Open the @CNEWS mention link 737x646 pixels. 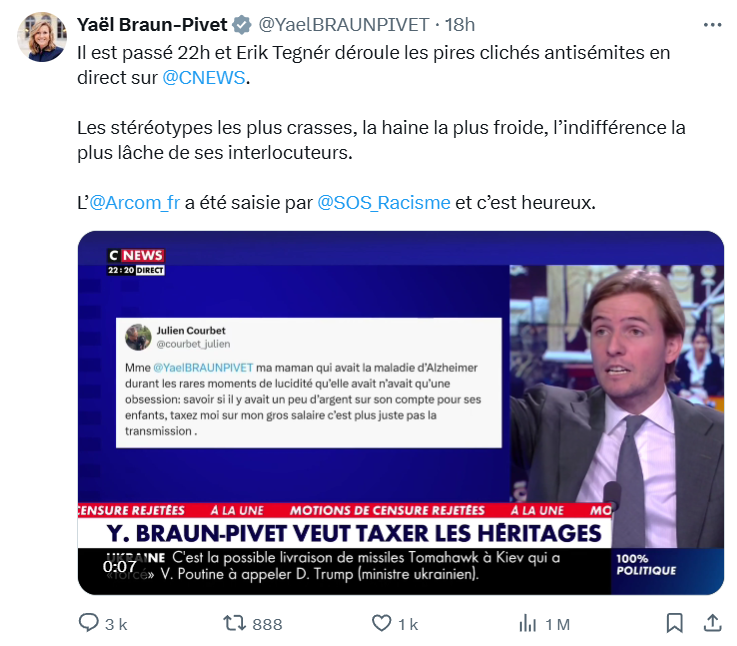(204, 78)
